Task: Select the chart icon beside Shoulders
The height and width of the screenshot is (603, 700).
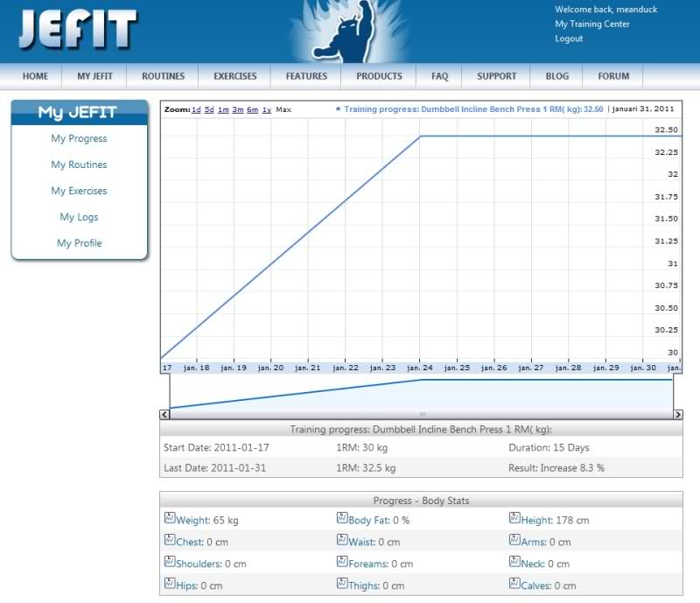Action: pos(170,563)
